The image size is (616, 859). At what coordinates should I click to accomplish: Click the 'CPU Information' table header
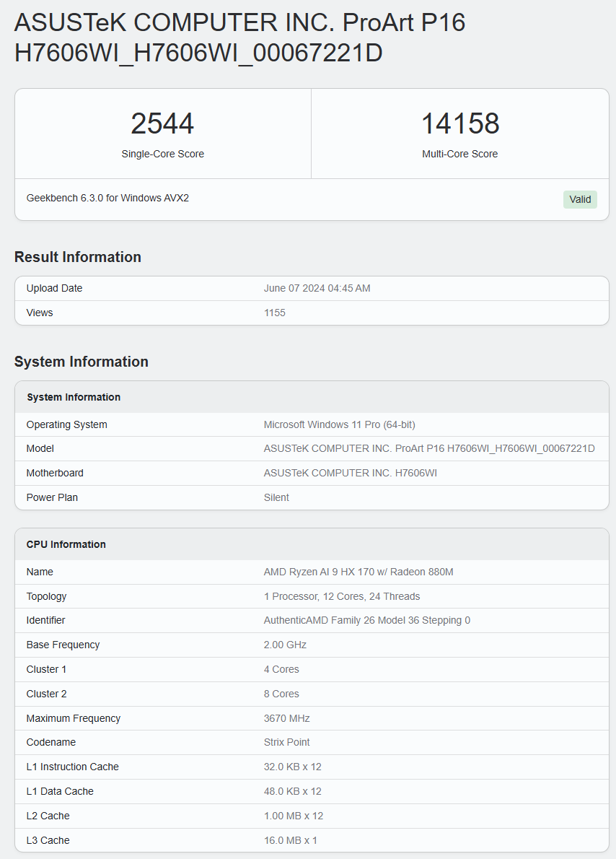(312, 544)
